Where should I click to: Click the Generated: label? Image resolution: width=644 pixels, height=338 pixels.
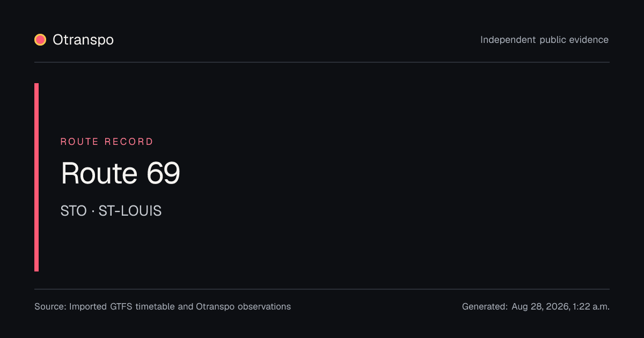tap(485, 307)
